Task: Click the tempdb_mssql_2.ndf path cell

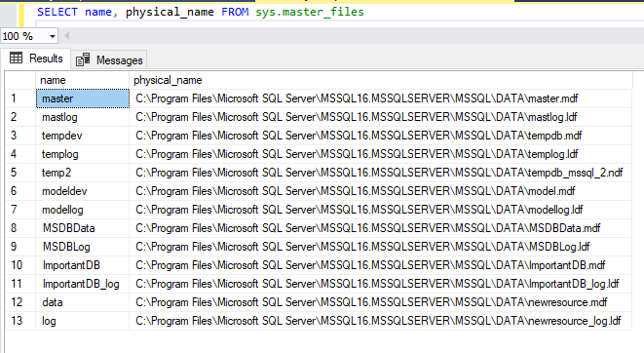Action: [381, 173]
